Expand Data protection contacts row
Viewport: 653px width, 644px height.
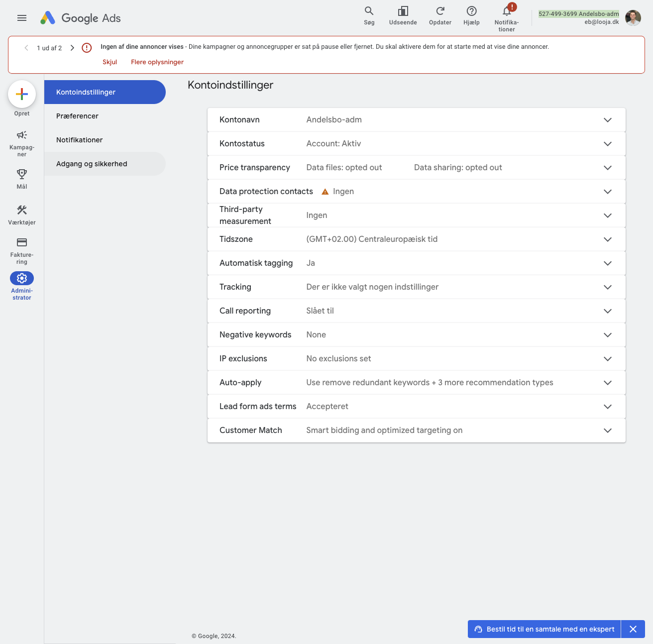(x=417, y=192)
